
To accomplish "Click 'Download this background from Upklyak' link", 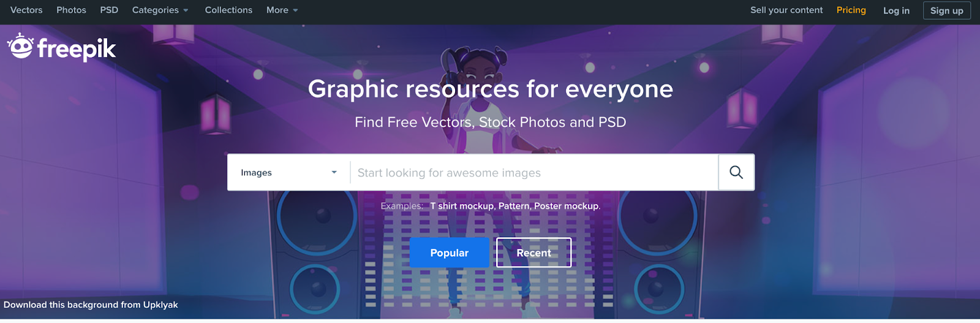I will pos(91,305).
